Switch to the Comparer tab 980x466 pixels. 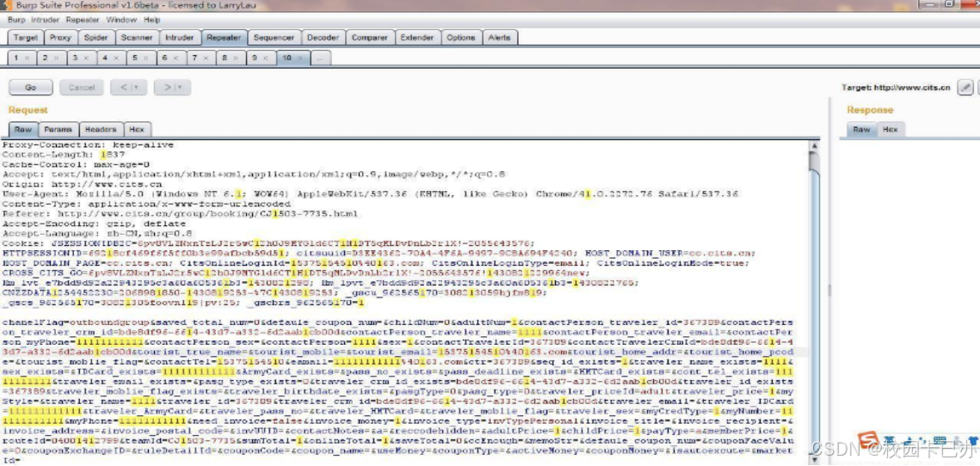click(x=369, y=38)
